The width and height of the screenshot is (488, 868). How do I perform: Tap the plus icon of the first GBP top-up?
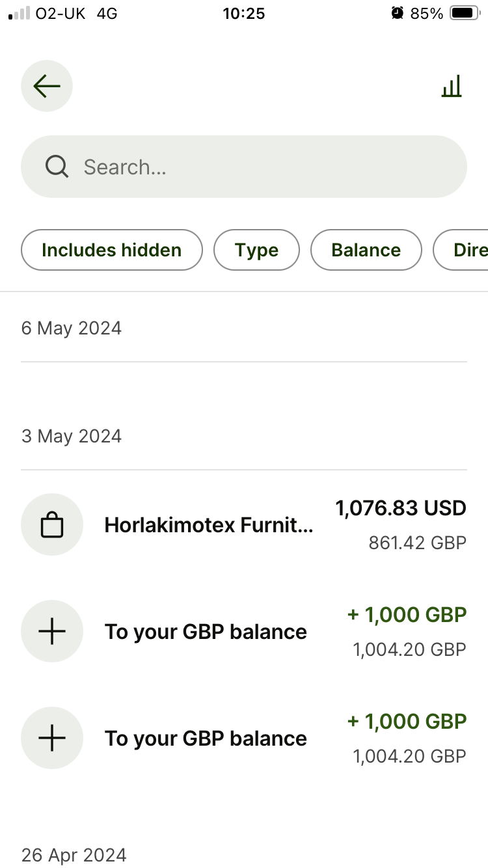[52, 631]
